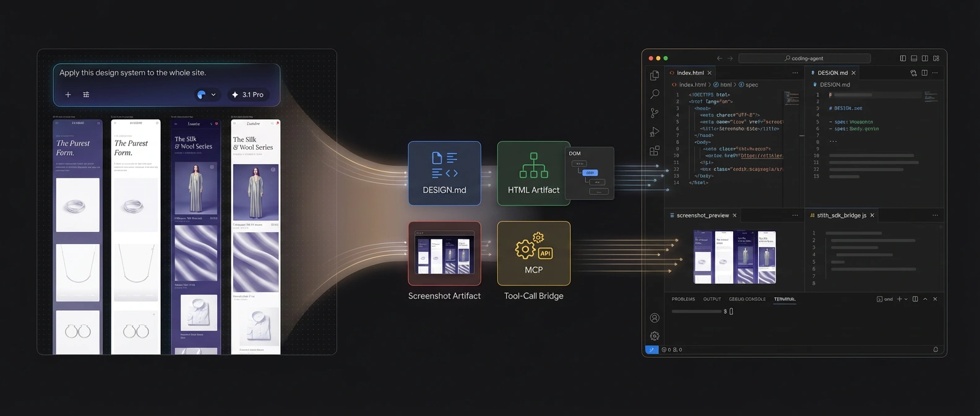
Task: Go back with the editor title-bar left arrow
Action: 720,58
